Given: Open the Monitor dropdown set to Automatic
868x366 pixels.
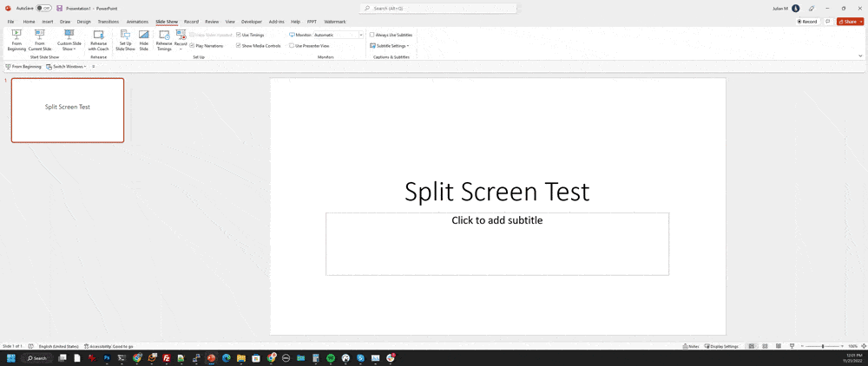Looking at the screenshot, I should 339,35.
